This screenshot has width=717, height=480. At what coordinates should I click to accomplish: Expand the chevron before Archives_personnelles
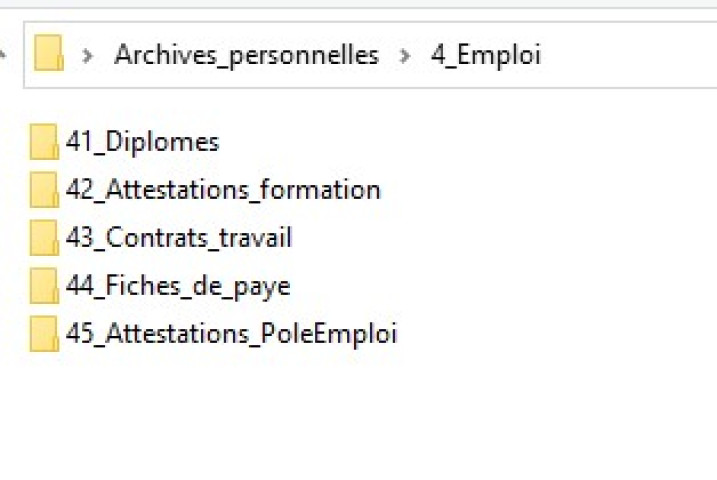[88, 55]
